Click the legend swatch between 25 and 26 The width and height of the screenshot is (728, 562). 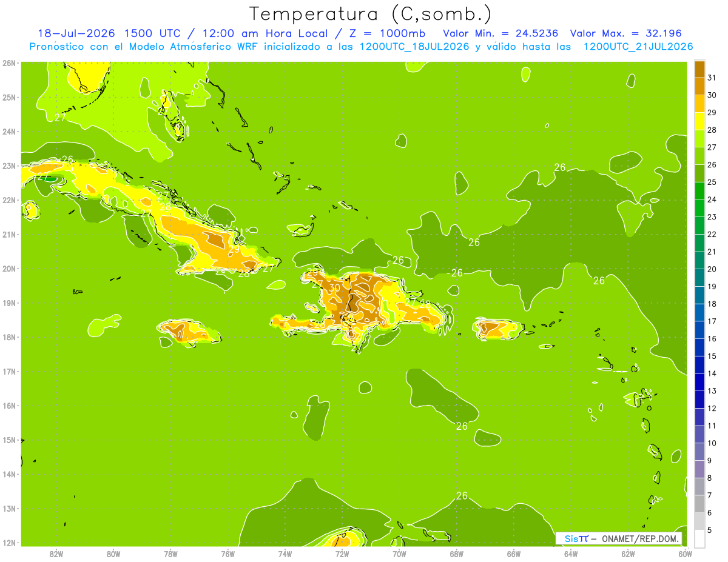699,173
